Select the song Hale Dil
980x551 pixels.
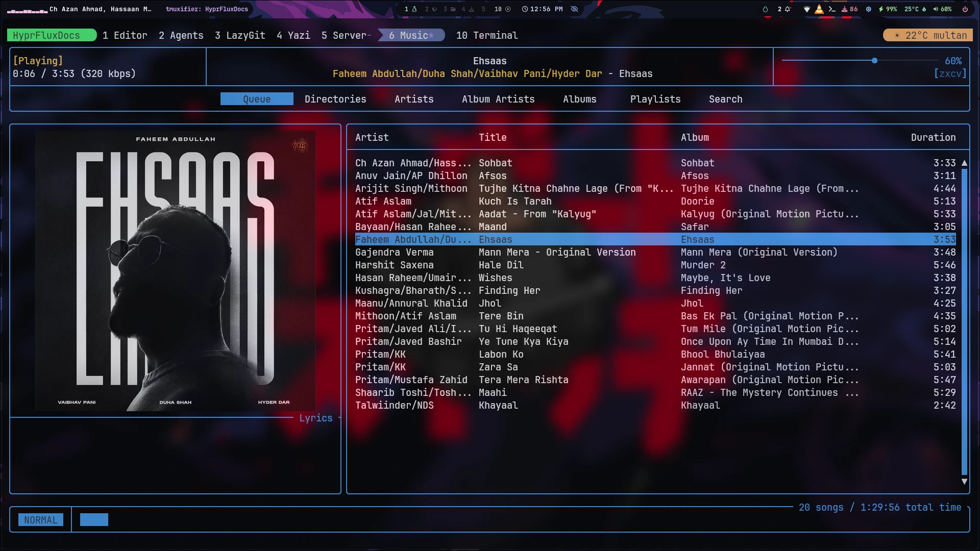[x=655, y=265]
